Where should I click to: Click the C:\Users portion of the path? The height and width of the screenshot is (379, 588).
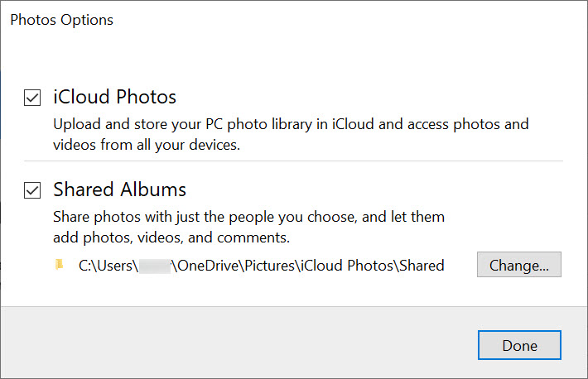tap(107, 266)
